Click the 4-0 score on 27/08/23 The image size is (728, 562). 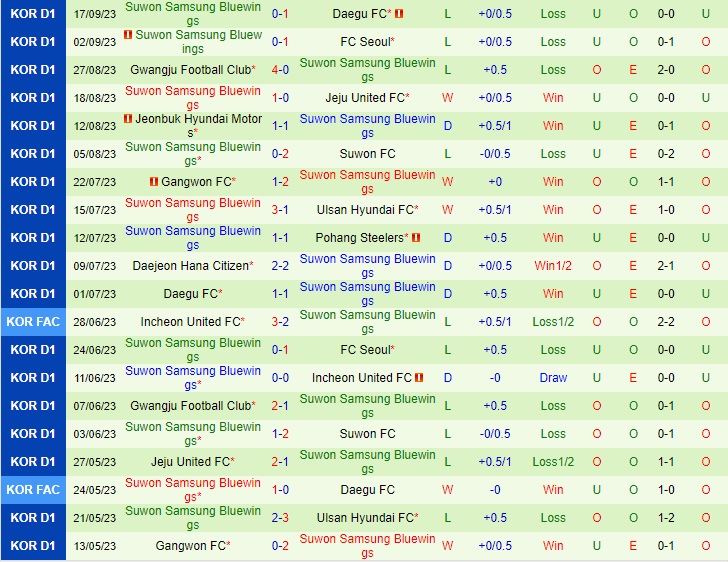coord(280,70)
